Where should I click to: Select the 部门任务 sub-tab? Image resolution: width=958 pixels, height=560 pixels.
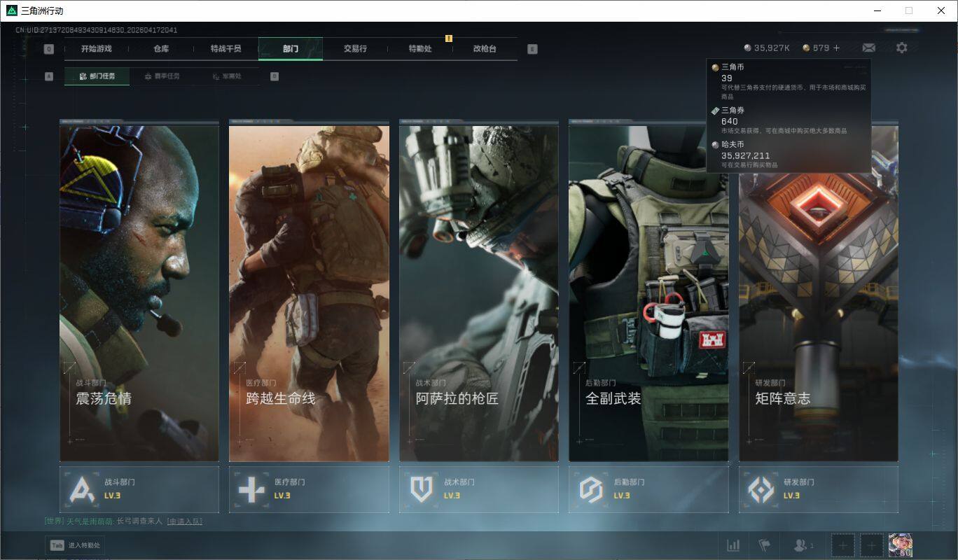pos(97,76)
